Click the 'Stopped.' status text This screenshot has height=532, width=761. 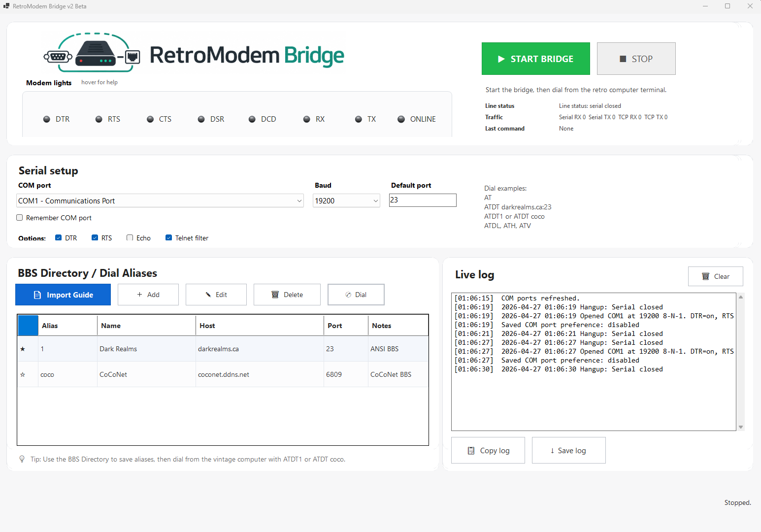coord(737,502)
